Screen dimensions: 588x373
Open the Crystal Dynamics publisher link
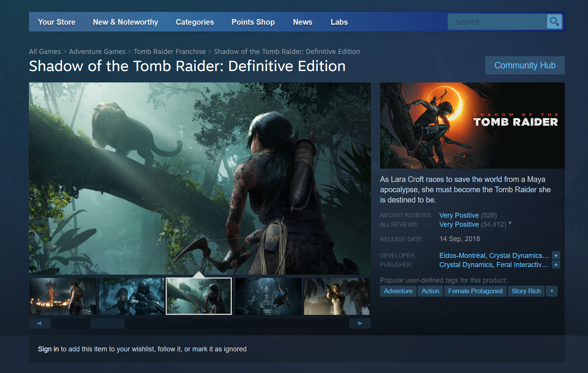466,265
